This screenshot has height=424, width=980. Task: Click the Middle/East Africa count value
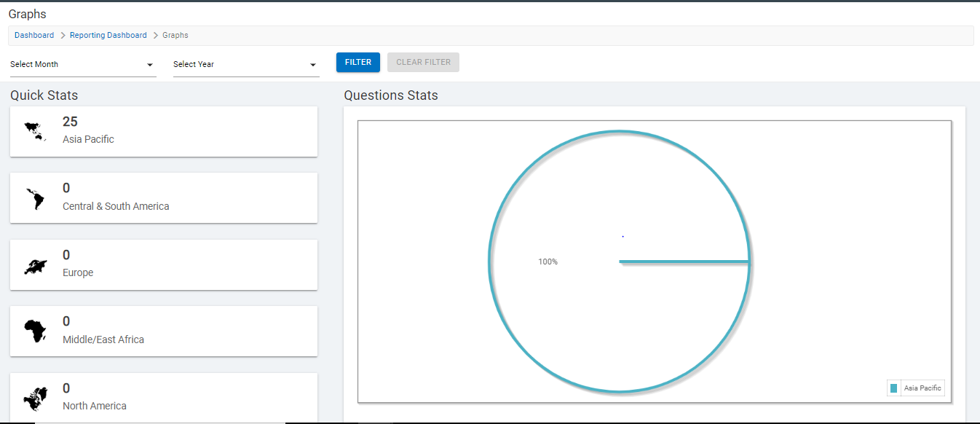[66, 321]
